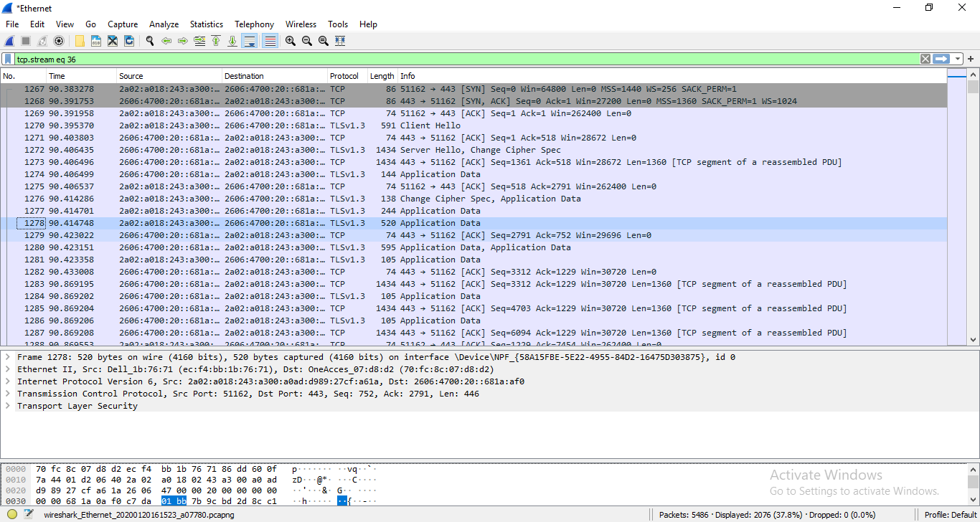Screen dimensions: 980x522
Task: Sort by Time column header
Action: 82,75
